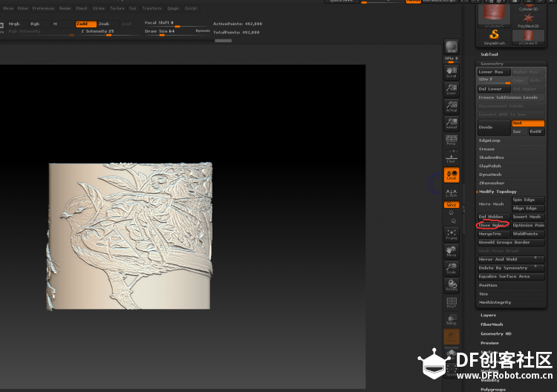Select the PolyMesh3D star tool
Viewport: 557px width, 392px height.
[528, 21]
